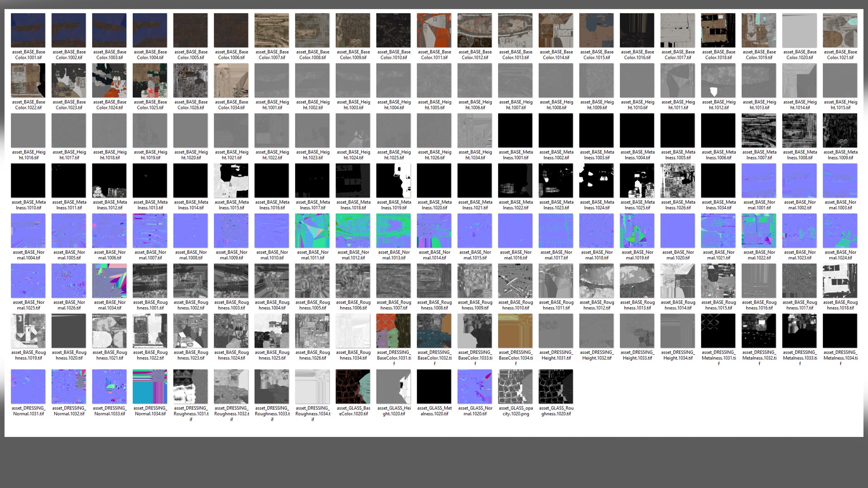This screenshot has width=868, height=488.
Task: Click the asset_BASE_Normal.1022.tif thumbnail
Action: [759, 231]
